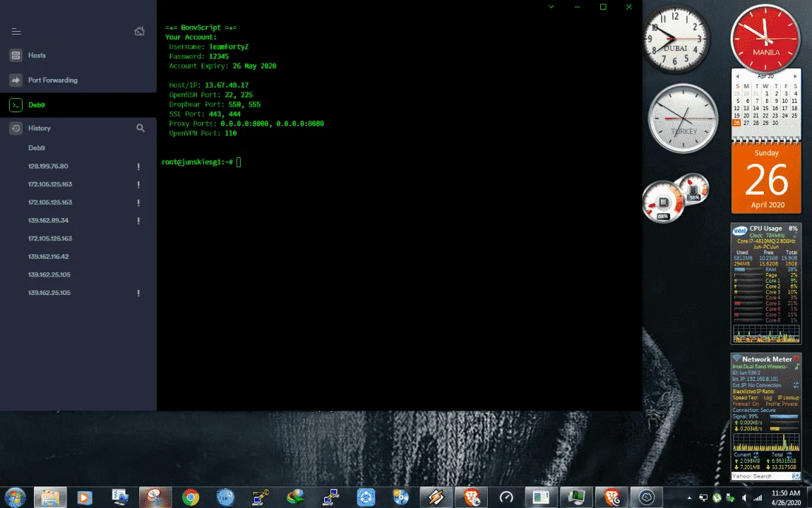Open the blue share app taskbar icon
Image resolution: width=812 pixels, height=508 pixels.
366,497
